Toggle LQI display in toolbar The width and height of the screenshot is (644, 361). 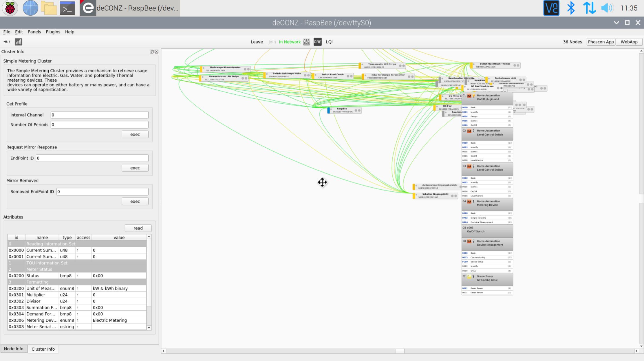(329, 42)
